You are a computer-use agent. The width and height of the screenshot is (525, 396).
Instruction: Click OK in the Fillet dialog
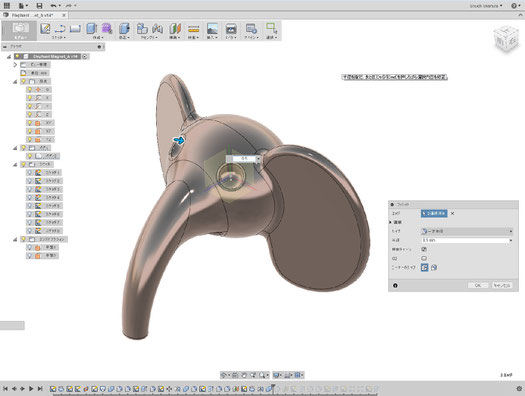click(x=478, y=285)
